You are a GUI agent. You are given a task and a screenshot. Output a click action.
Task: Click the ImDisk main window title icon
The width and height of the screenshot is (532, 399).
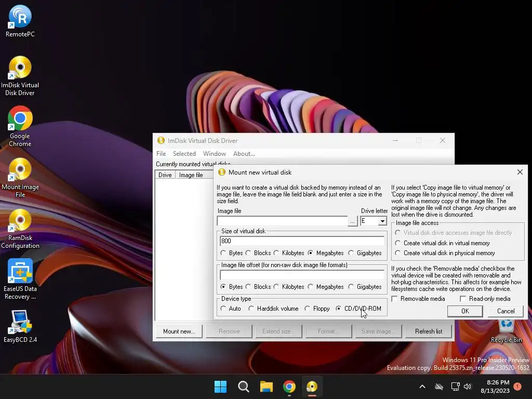(161, 140)
